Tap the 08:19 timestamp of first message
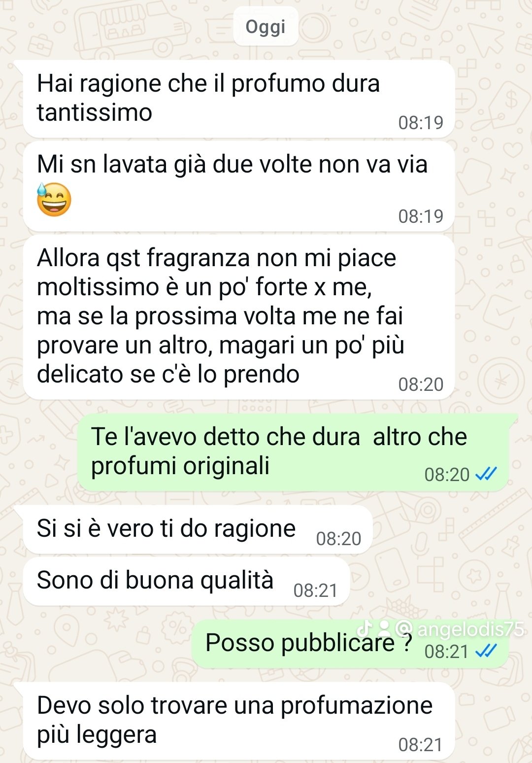Viewport: 532px width, 763px height. coord(421,123)
